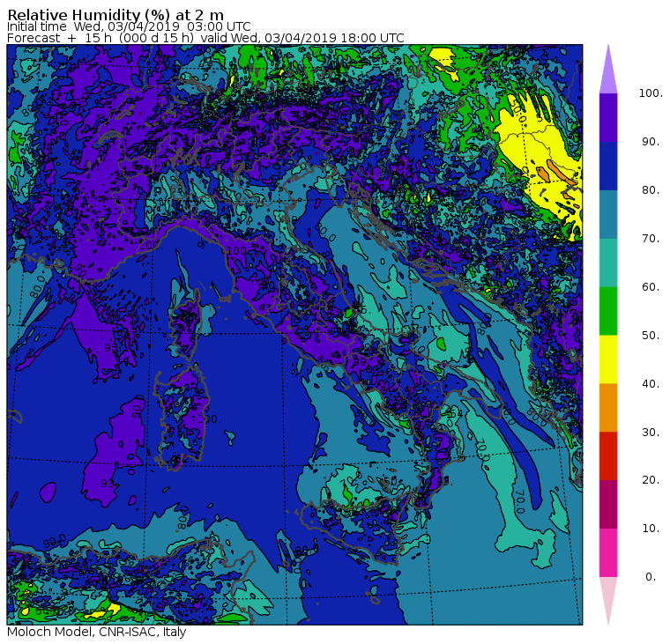Click the 60-70 teal legend swatch
The height and width of the screenshot is (644, 670).
[608, 263]
